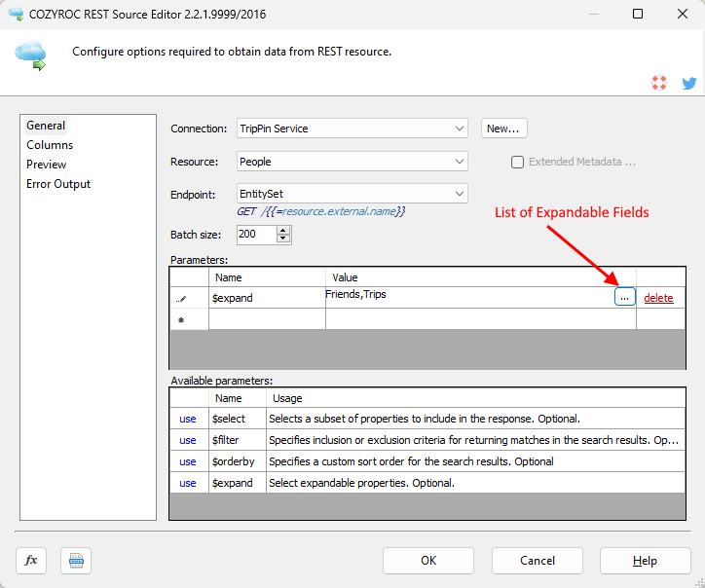Click the Cancel button
The image size is (705, 588).
(538, 561)
